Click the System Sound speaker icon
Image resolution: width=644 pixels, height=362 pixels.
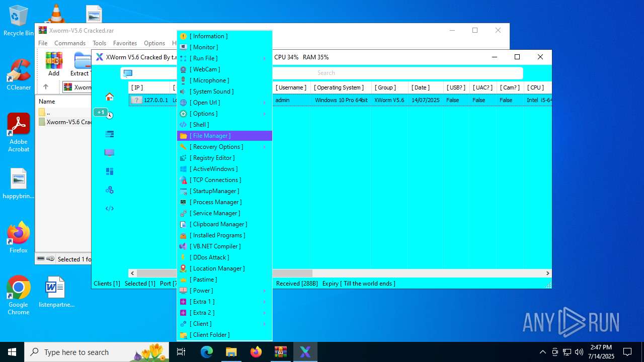184,92
